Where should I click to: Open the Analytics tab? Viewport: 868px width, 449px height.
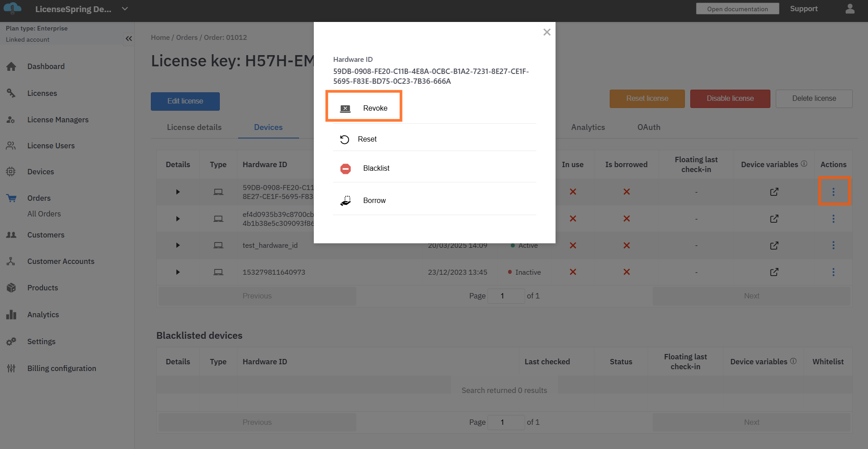[587, 127]
